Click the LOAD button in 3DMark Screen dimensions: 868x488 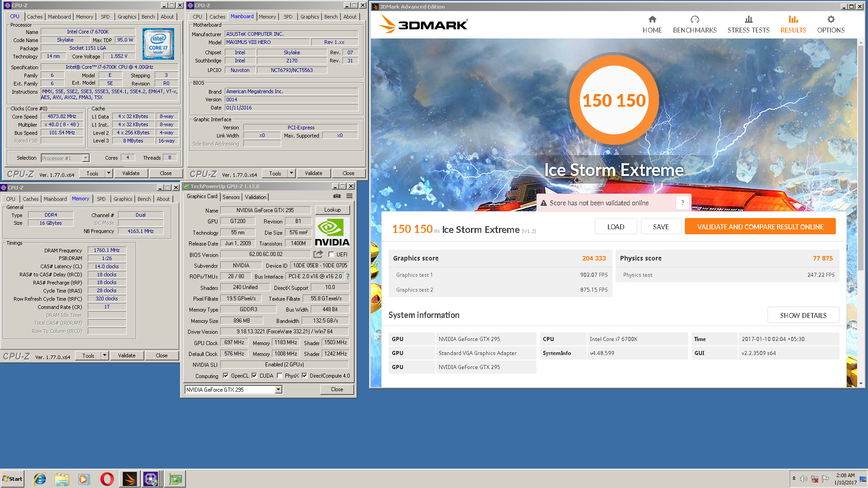tap(616, 227)
